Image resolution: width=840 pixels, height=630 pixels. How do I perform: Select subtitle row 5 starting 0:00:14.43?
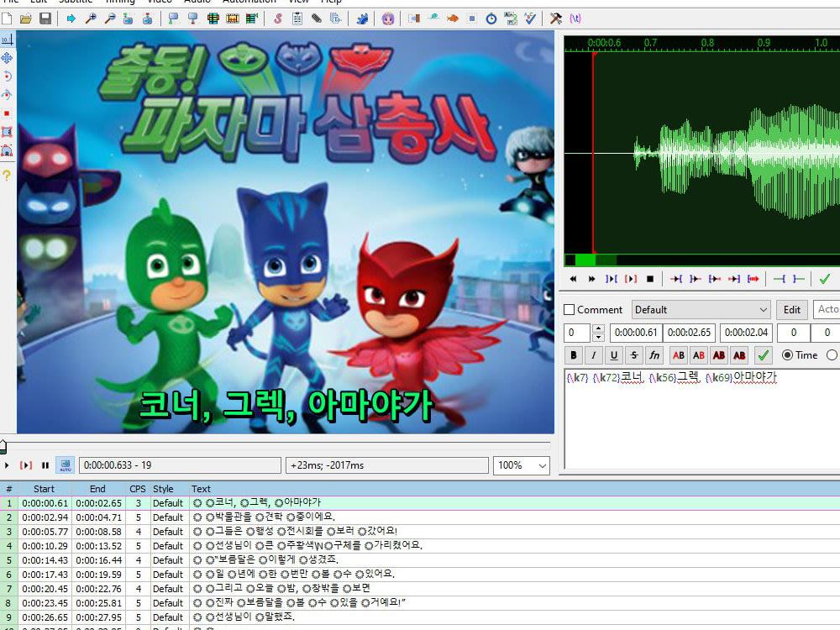[420, 559]
